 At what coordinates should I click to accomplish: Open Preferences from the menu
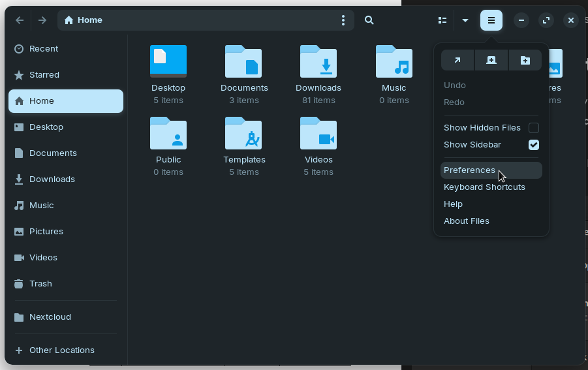(x=491, y=170)
